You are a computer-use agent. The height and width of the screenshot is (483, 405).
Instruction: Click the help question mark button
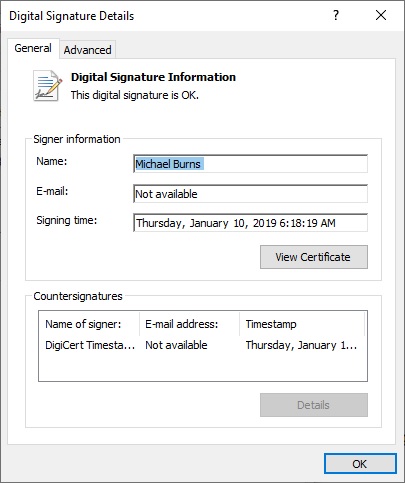coord(336,15)
